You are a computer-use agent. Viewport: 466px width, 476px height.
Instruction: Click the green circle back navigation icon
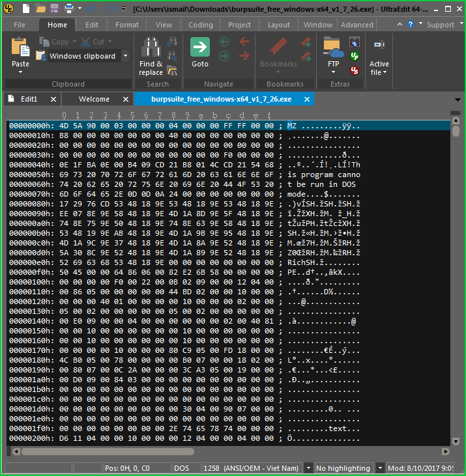[x=224, y=42]
